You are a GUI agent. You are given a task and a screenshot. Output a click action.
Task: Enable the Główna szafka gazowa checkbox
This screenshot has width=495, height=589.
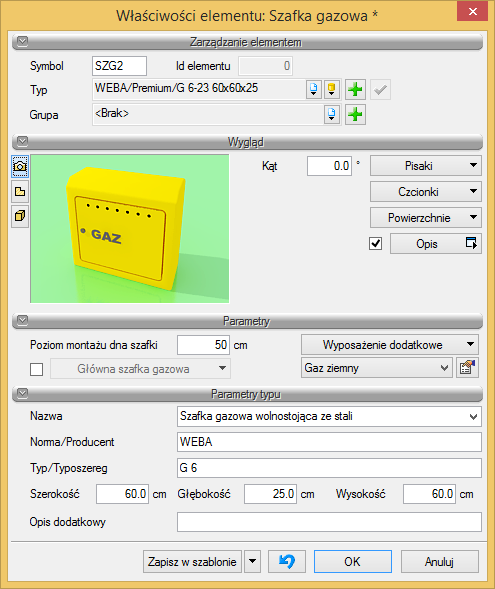pos(36,369)
